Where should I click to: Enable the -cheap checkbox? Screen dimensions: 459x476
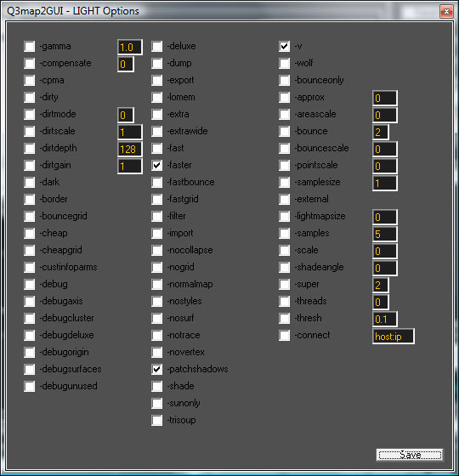tap(30, 234)
